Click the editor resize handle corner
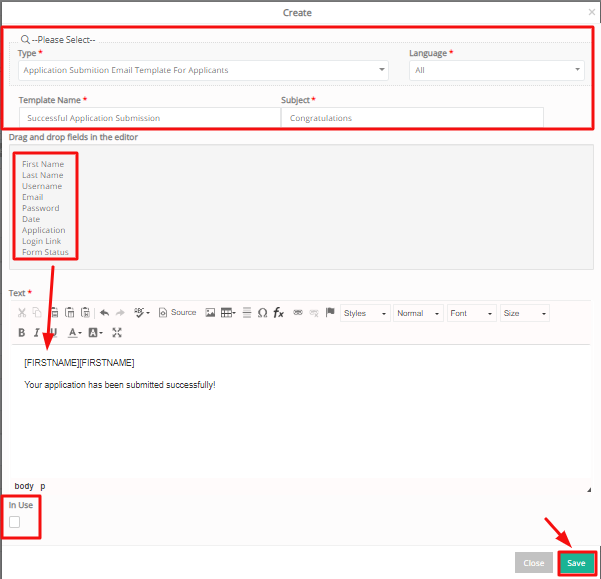Image resolution: width=601 pixels, height=579 pixels. tap(589, 490)
